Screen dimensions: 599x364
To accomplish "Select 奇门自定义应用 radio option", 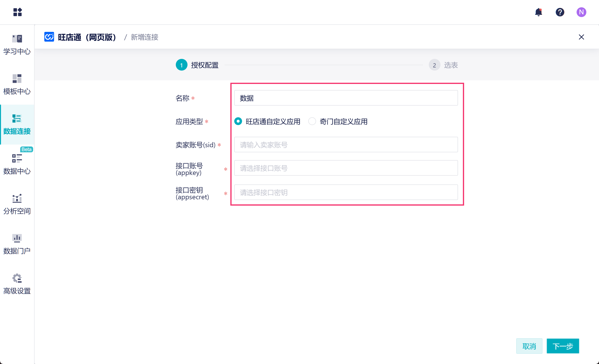I will (312, 121).
